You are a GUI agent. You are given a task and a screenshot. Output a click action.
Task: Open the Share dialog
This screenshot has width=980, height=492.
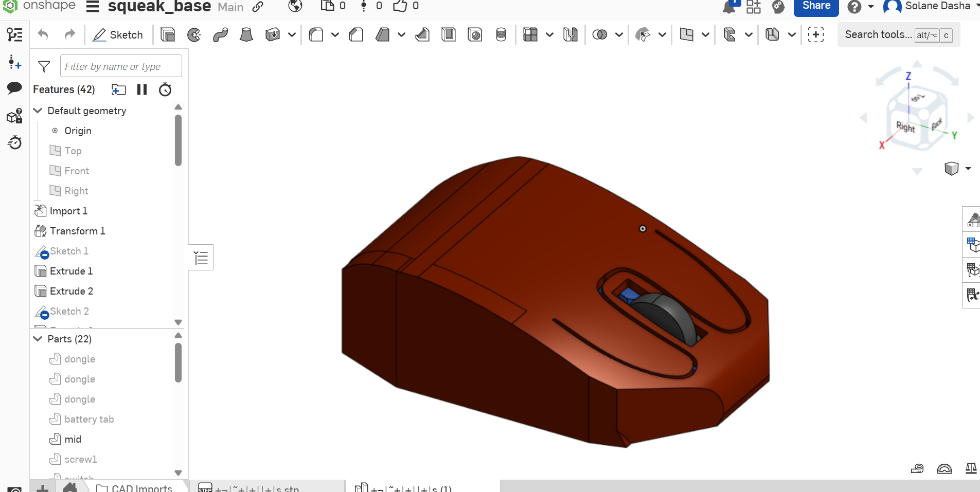(x=816, y=6)
